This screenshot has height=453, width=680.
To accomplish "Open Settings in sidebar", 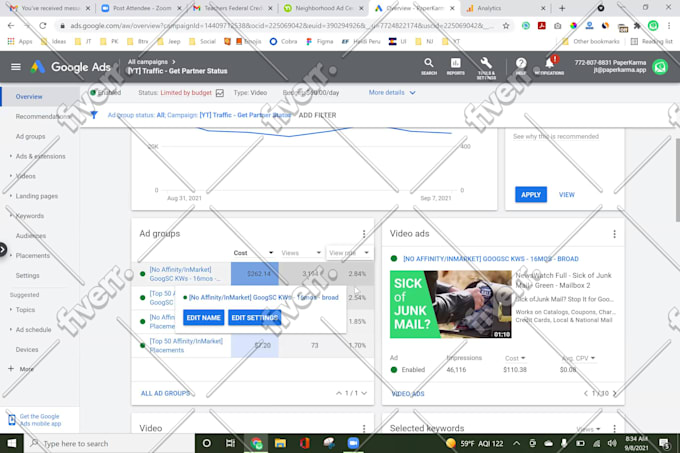I will tap(27, 276).
